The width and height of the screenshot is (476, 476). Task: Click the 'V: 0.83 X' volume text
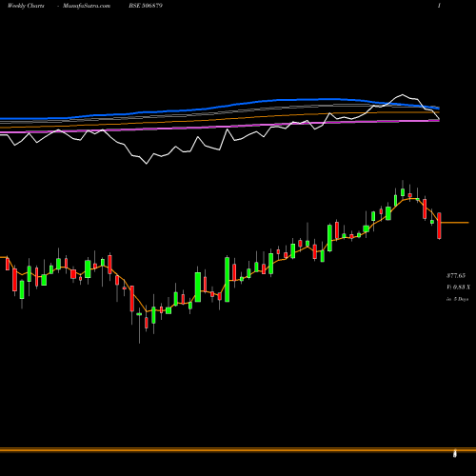pyautogui.click(x=458, y=288)
